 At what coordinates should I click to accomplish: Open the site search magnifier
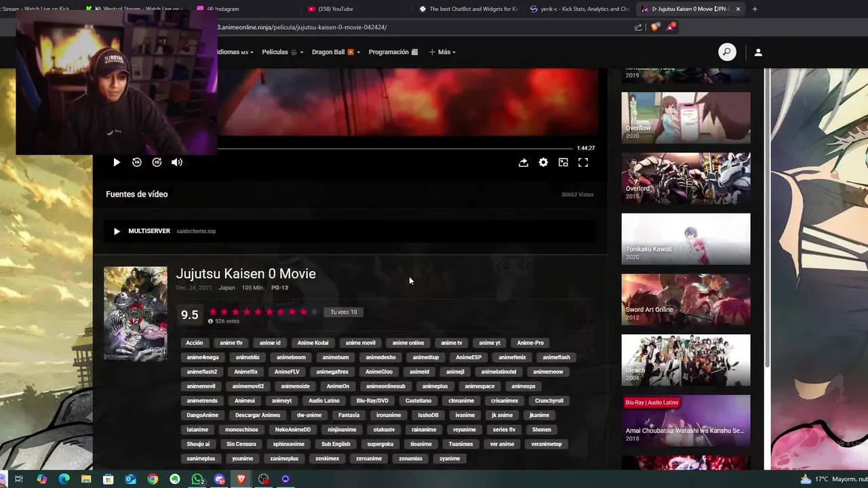tap(727, 52)
